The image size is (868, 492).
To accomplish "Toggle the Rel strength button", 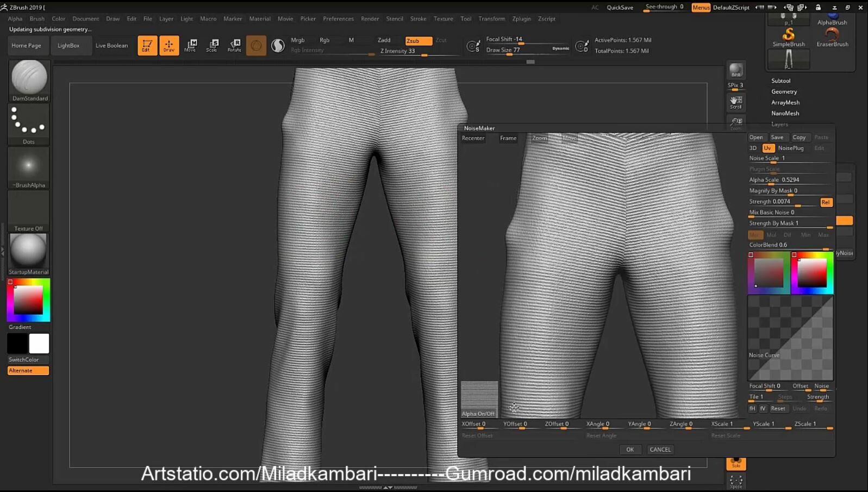I will pyautogui.click(x=826, y=202).
